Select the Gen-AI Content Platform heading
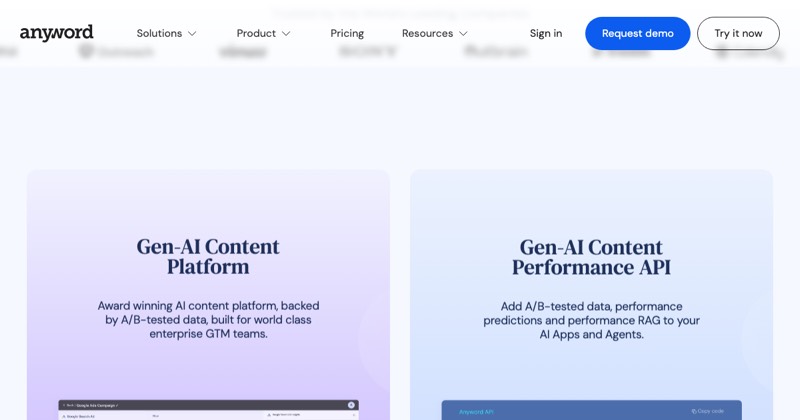800x420 pixels. [208, 257]
